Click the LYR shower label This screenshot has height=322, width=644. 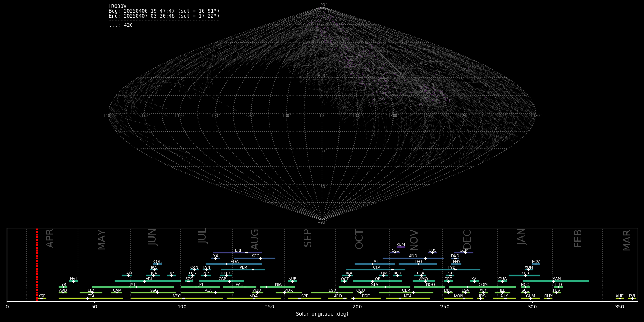[63, 285]
